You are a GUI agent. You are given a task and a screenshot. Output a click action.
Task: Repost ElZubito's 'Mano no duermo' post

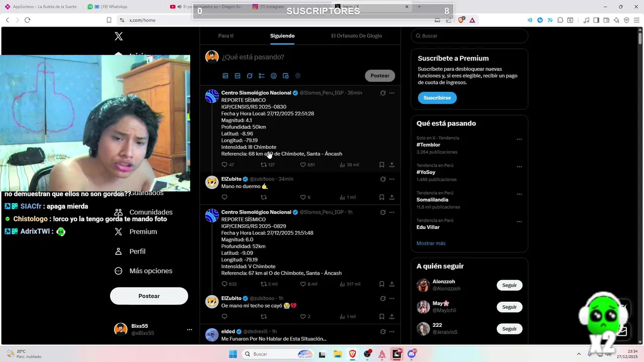tap(264, 197)
